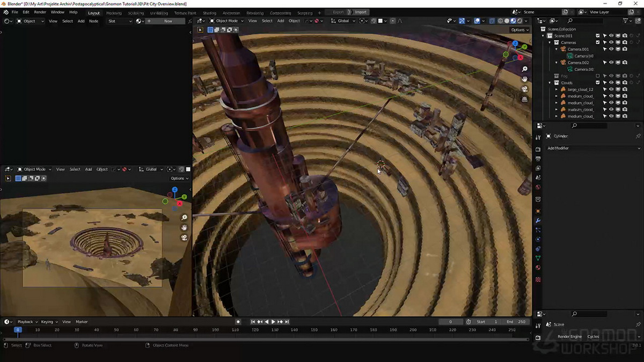Screen dimensions: 644x362
Task: Switch to the Shading workspace tab
Action: point(209,12)
